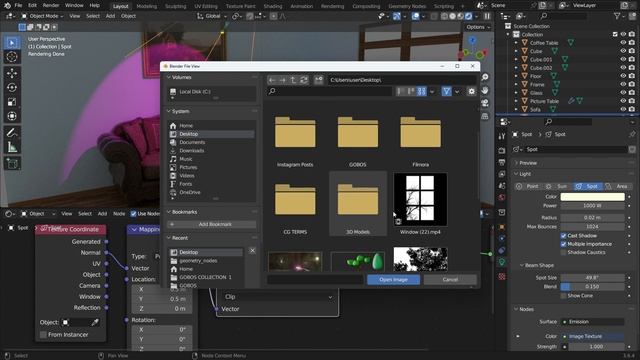Toggle file filter funnel icon
The height and width of the screenshot is (360, 640).
[x=447, y=91]
